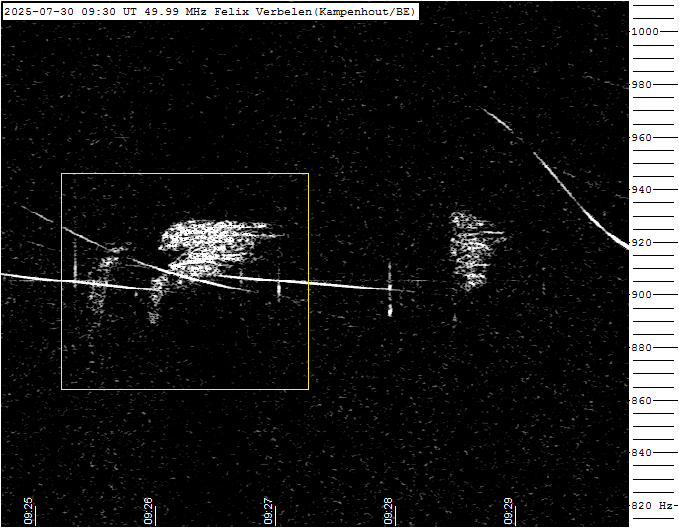This screenshot has width=679, height=528.
Task: Click the 09:27 time axis marker
Action: tap(268, 511)
